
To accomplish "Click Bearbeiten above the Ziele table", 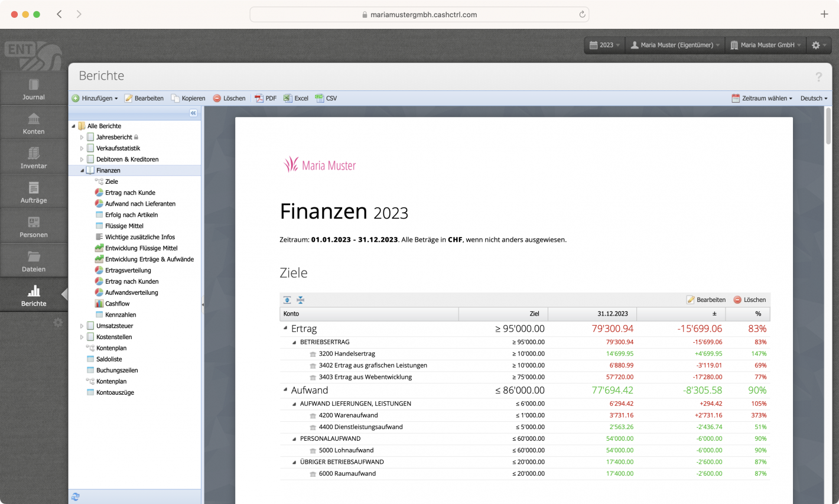I will coord(705,300).
